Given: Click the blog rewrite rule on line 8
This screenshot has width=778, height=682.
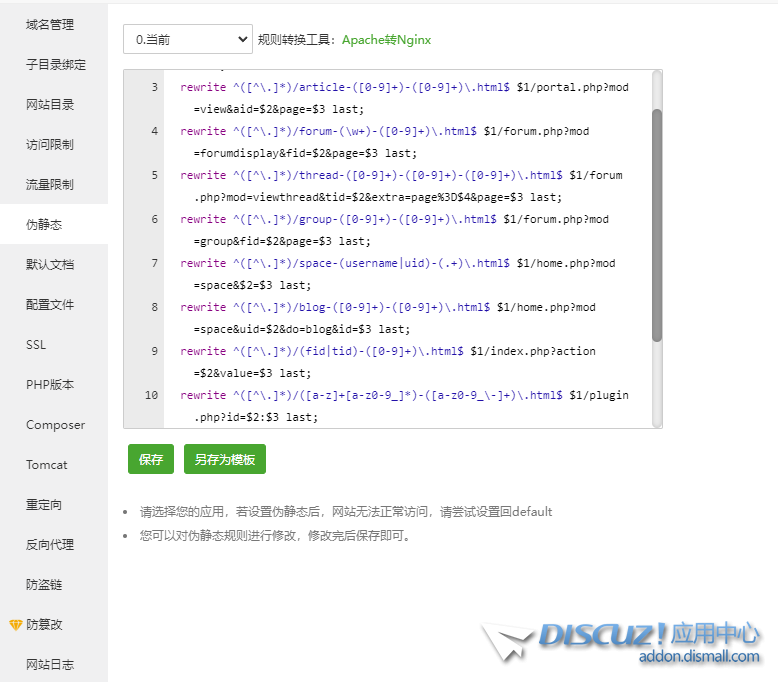Looking at the screenshot, I should (388, 318).
